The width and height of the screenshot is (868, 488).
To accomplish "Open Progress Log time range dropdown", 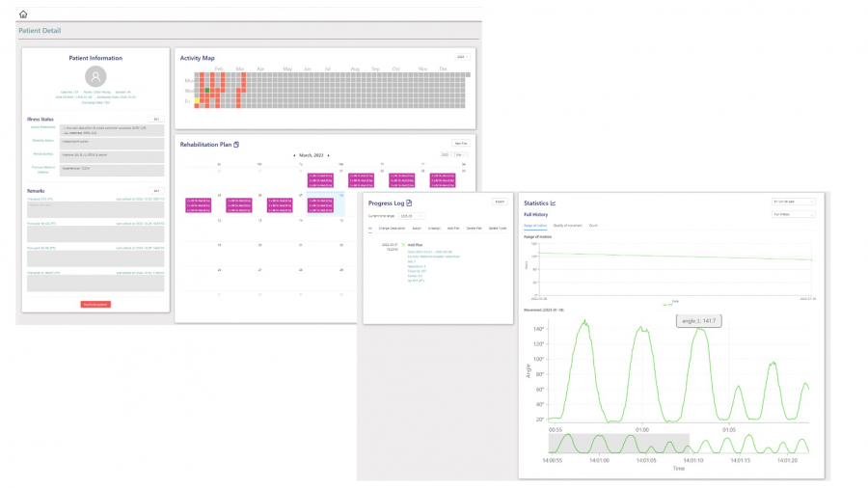I will click(x=412, y=216).
